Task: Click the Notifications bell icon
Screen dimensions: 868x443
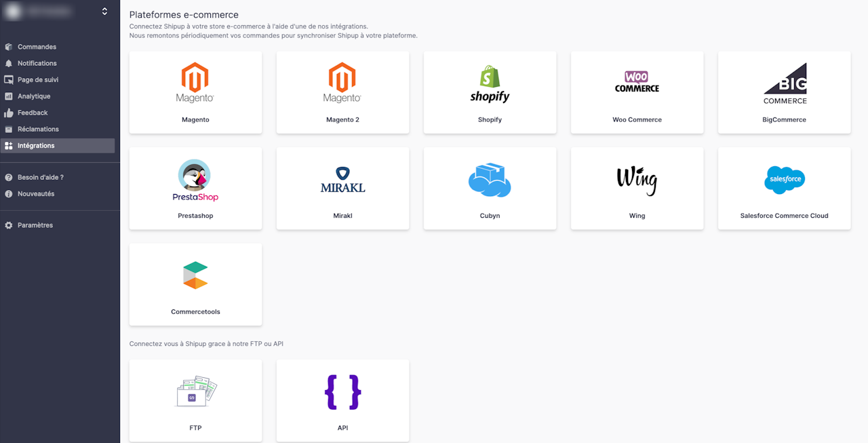Action: click(x=9, y=63)
